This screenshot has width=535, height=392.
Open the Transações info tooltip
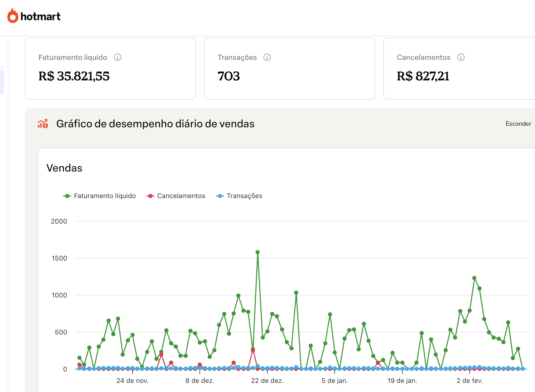click(x=267, y=57)
